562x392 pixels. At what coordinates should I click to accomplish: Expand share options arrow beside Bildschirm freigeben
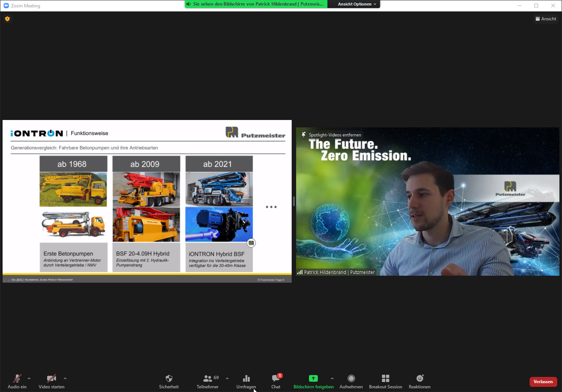tap(332, 378)
